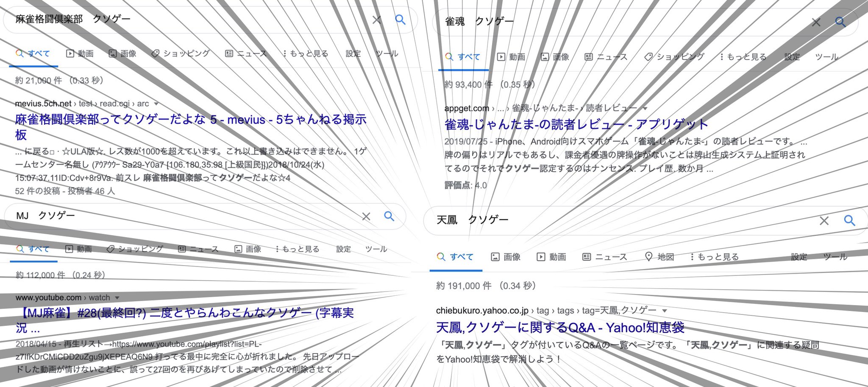Select the 動画 tab in 雀魂 search

[511, 57]
